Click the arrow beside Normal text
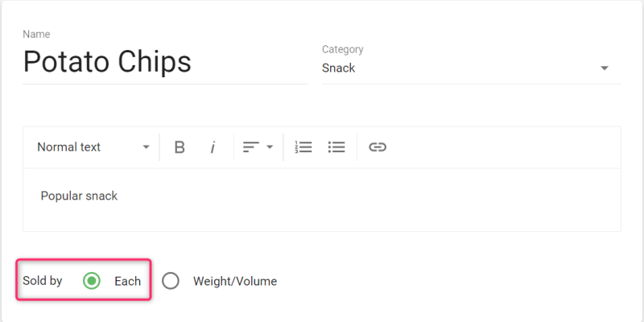This screenshot has width=644, height=322. pos(146,147)
